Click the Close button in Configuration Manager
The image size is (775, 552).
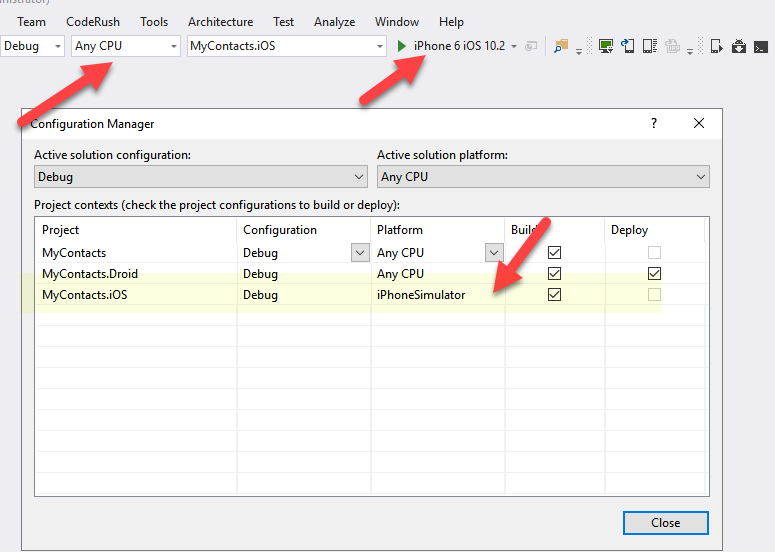pyautogui.click(x=665, y=522)
